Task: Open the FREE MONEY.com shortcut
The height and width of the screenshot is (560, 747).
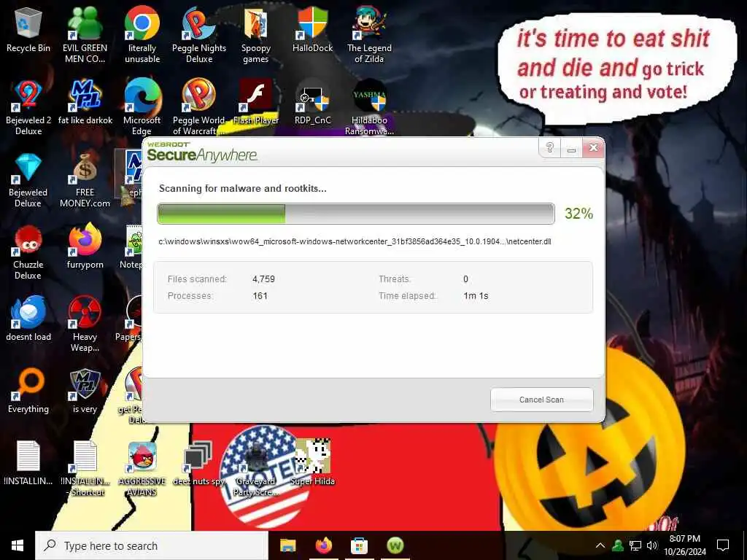Action: click(x=85, y=180)
